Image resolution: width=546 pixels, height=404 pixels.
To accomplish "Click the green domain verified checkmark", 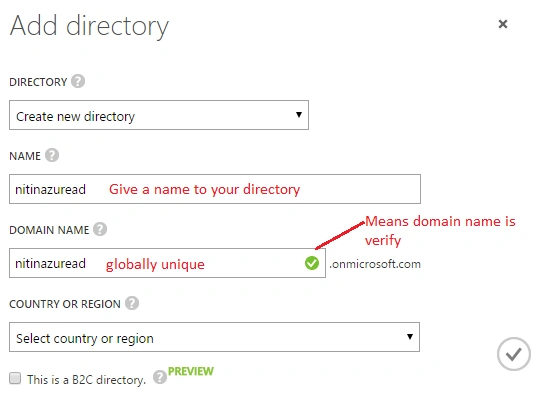I will (x=312, y=263).
